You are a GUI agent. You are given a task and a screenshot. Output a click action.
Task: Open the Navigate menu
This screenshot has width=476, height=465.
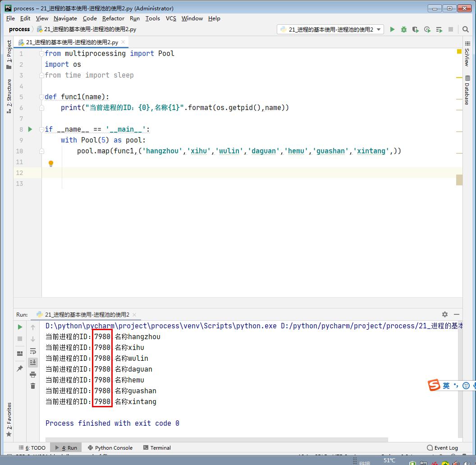point(65,18)
